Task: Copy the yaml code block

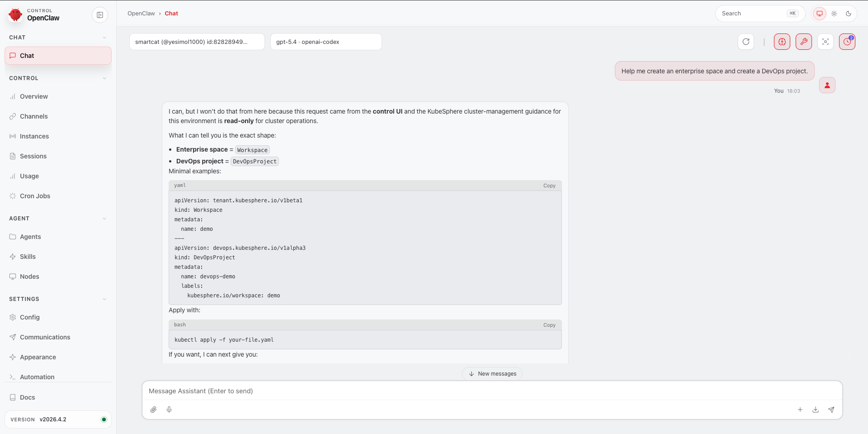Action: (549, 186)
